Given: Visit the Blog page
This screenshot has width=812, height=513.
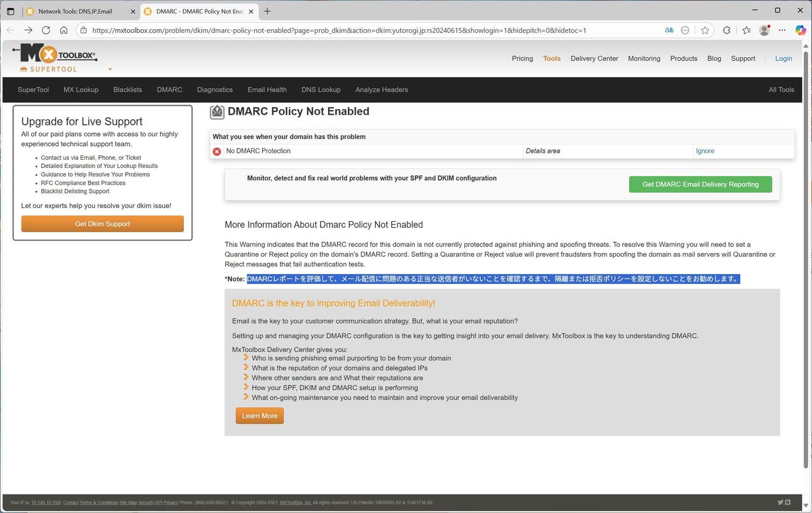Looking at the screenshot, I should tap(714, 58).
